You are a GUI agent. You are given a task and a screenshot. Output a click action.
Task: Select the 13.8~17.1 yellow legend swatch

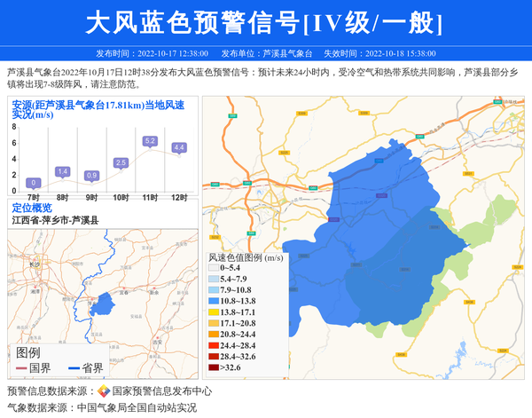point(213,312)
